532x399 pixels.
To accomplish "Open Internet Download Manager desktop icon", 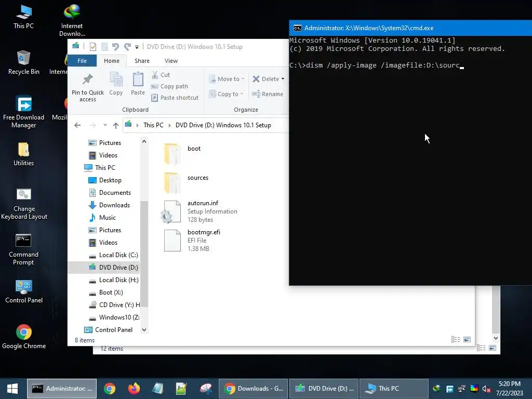I will click(72, 20).
